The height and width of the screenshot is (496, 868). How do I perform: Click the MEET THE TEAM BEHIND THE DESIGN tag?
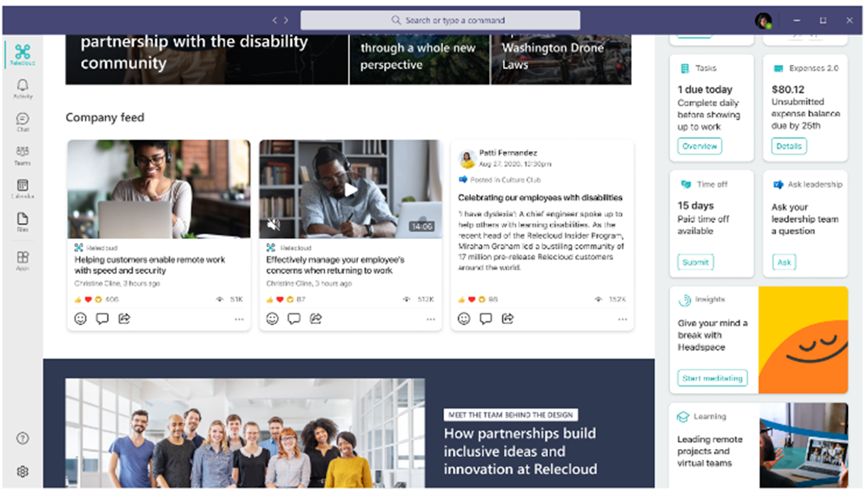tap(510, 414)
